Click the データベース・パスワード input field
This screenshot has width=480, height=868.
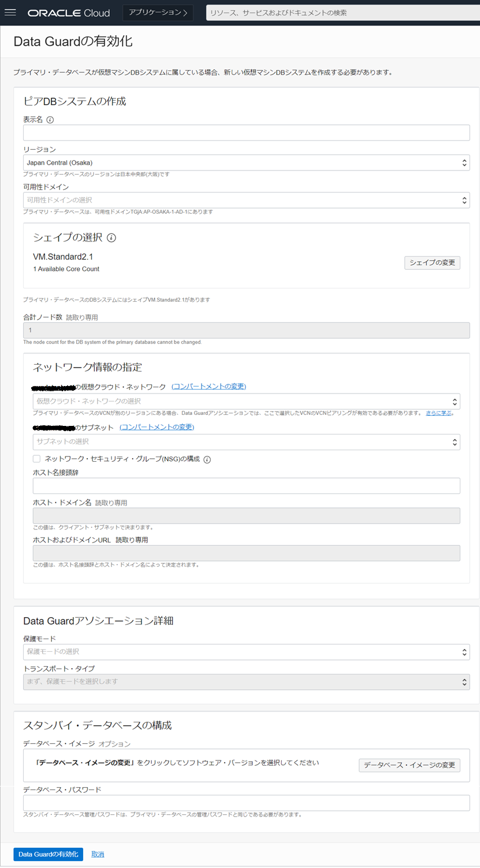245,802
